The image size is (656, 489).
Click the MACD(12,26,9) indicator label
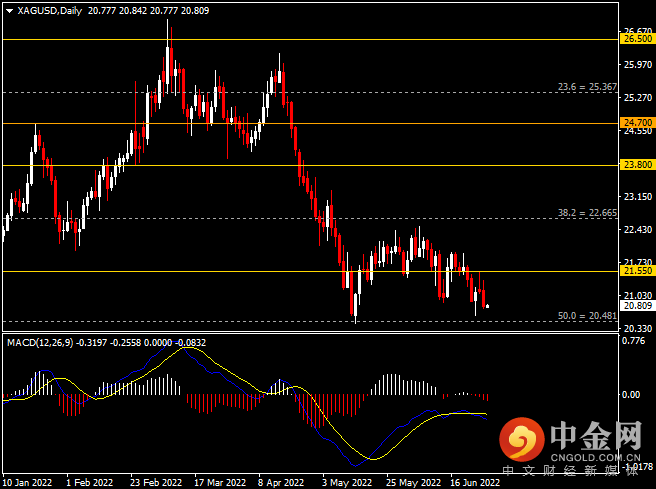tap(40, 343)
